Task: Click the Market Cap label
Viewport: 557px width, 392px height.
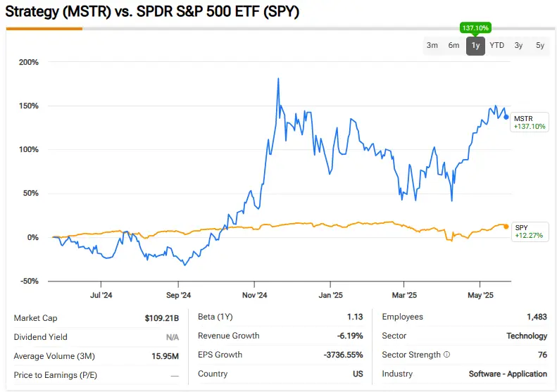Action: point(35,318)
